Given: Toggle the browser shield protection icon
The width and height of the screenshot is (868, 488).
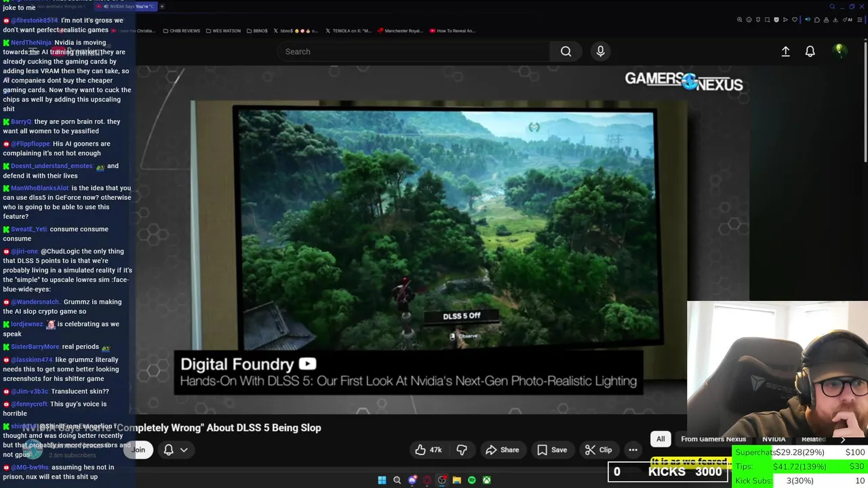Looking at the screenshot, I should 776,20.
